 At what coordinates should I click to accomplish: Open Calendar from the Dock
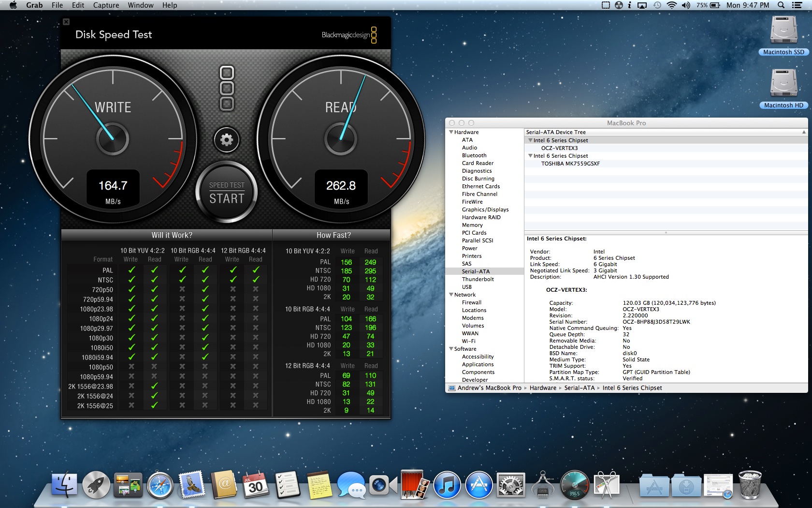click(x=256, y=485)
